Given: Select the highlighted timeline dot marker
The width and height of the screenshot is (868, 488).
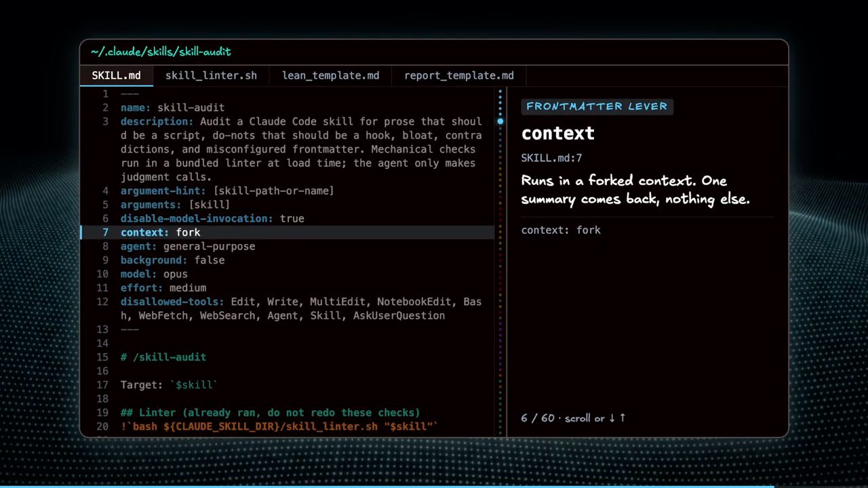Looking at the screenshot, I should pos(500,121).
